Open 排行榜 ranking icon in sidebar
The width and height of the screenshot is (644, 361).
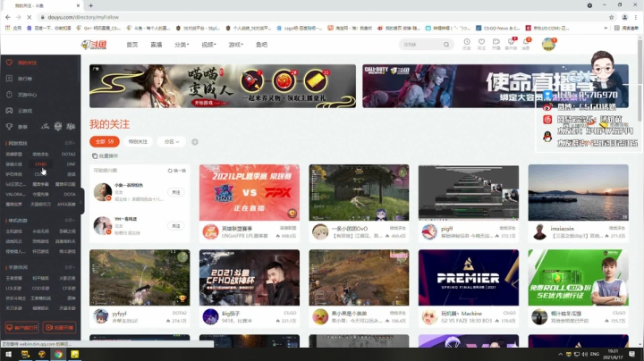pos(9,79)
